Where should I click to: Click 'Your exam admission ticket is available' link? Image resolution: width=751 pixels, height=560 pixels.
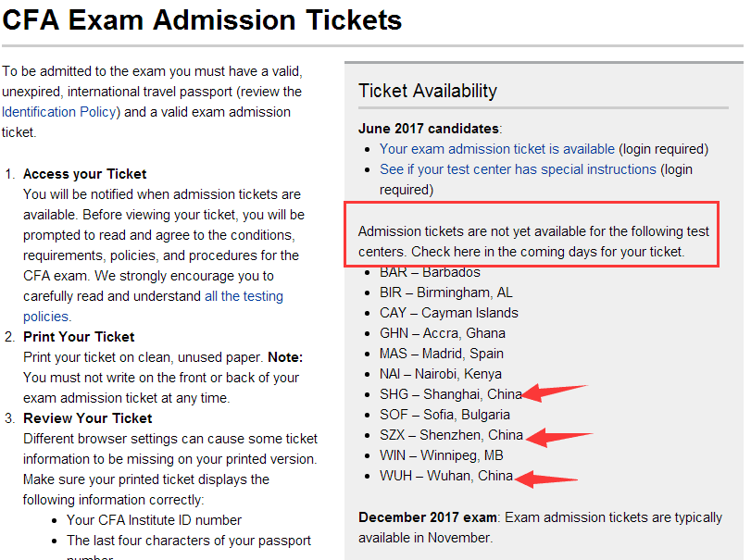click(x=497, y=149)
